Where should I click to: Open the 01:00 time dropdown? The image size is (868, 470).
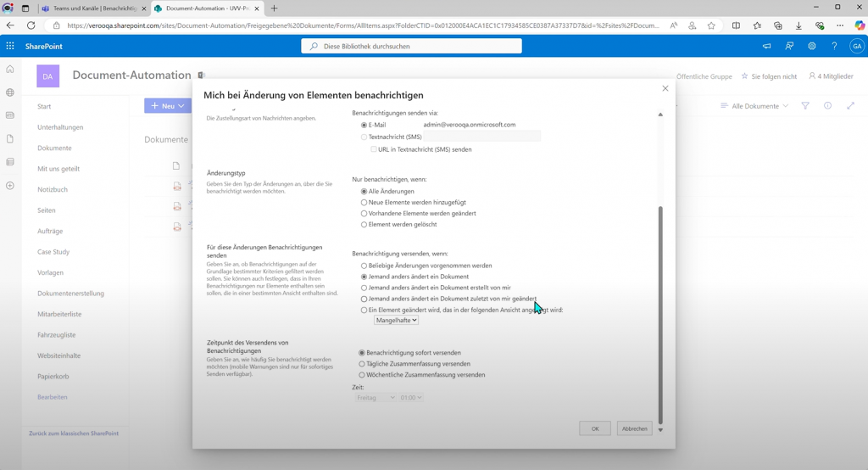411,397
